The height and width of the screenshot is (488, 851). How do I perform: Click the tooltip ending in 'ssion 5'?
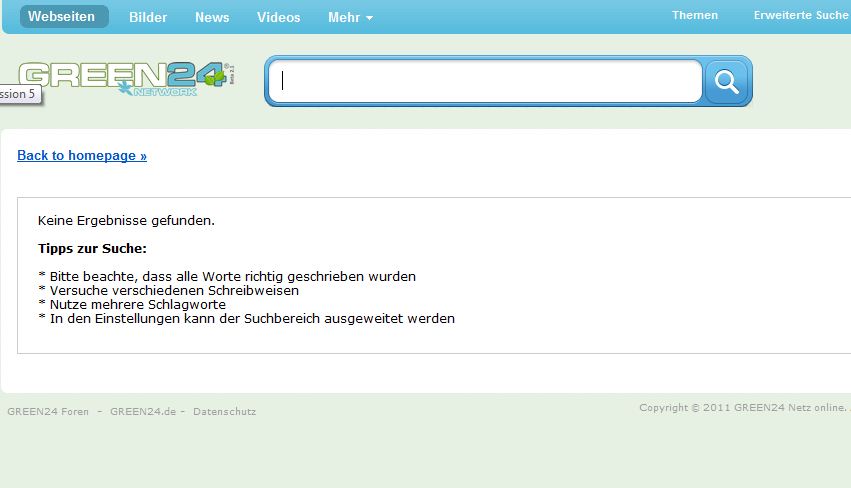click(x=18, y=94)
